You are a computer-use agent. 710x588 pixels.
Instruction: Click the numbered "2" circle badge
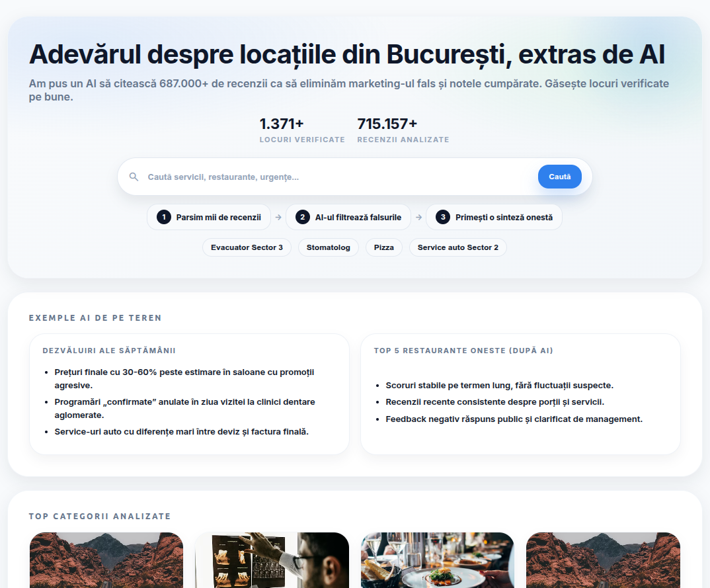pyautogui.click(x=303, y=216)
